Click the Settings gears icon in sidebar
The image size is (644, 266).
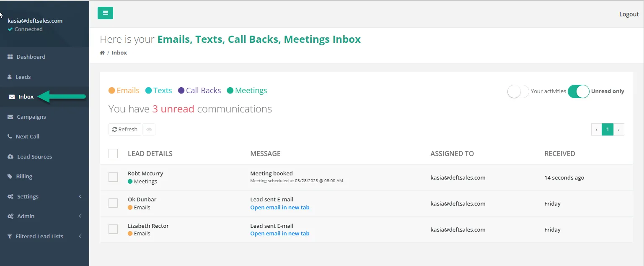10,197
